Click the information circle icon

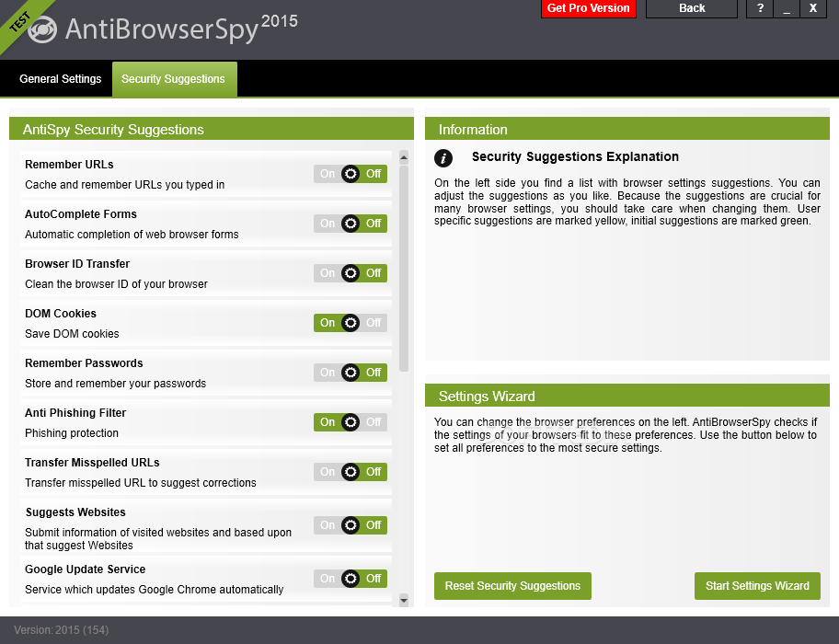tap(443, 158)
